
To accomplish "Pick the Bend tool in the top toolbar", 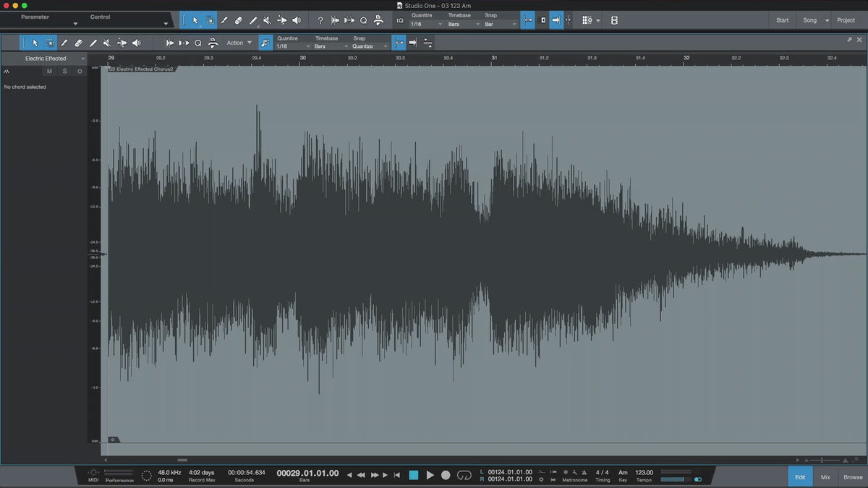I will coord(281,20).
